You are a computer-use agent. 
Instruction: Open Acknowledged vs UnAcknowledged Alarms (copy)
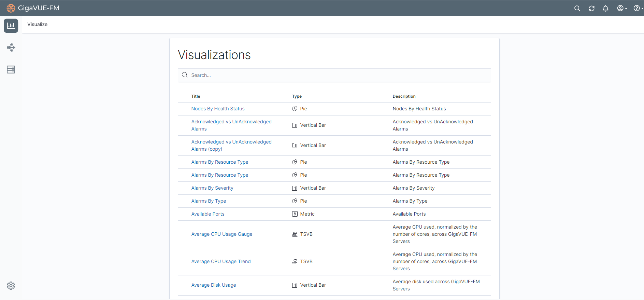click(231, 145)
